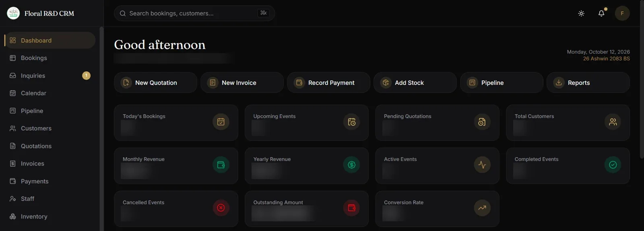Open the user avatar F menu

coord(622,13)
